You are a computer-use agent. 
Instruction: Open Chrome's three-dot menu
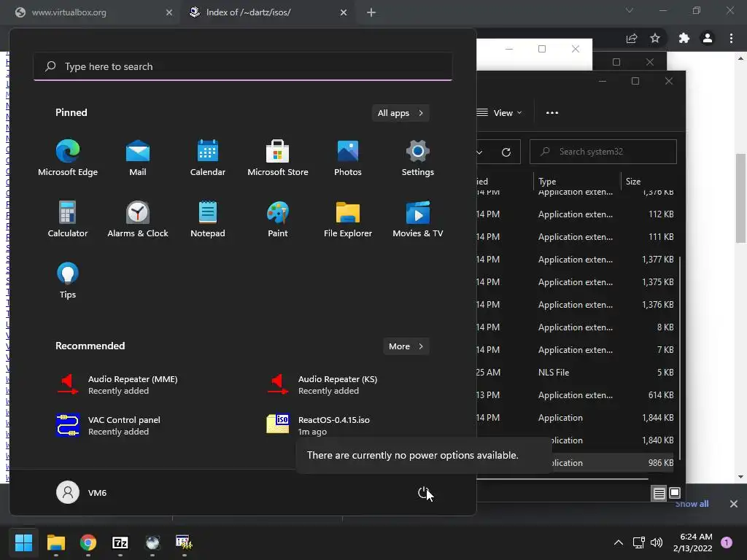(731, 39)
